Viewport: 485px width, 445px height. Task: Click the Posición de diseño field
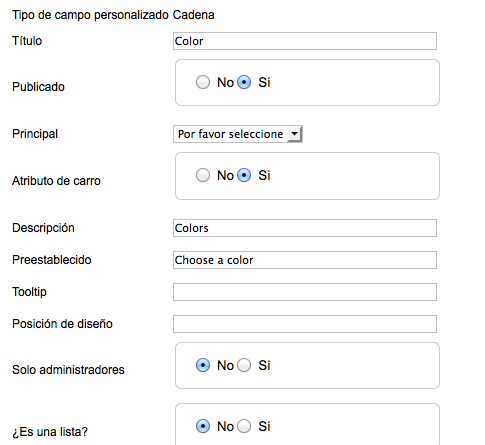coord(305,324)
